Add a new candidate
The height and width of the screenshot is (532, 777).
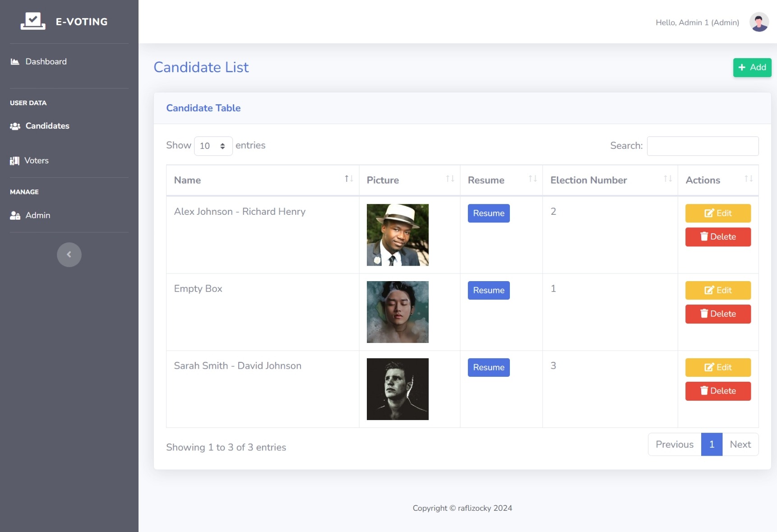(752, 68)
